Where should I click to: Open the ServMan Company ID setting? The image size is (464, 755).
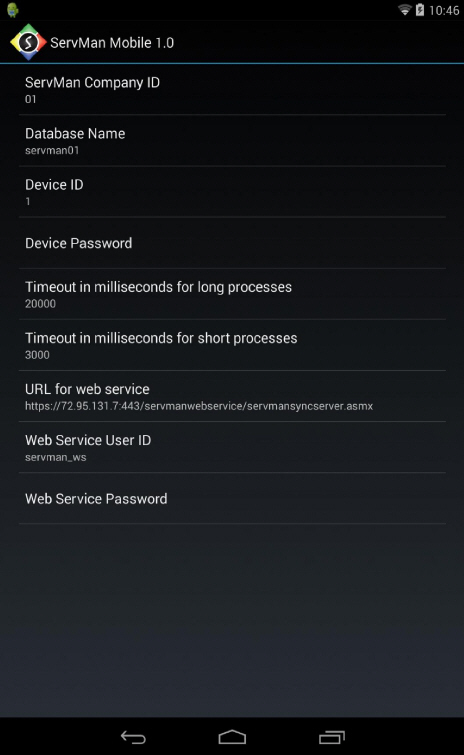pos(232,90)
